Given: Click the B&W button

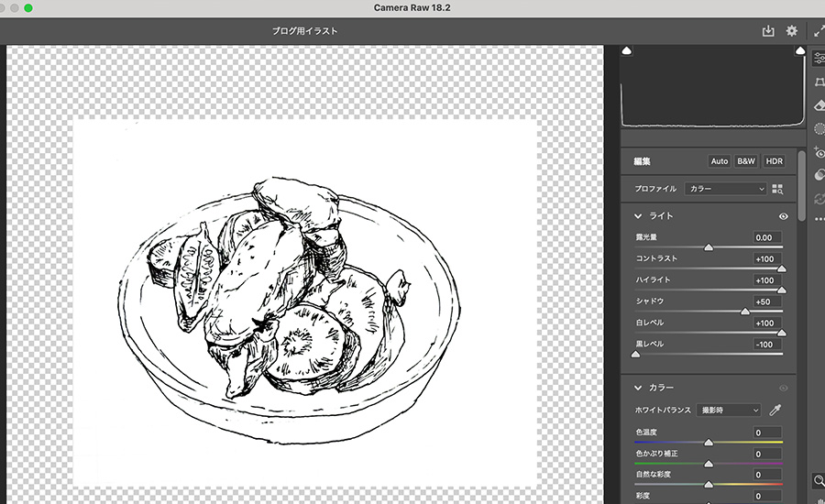Looking at the screenshot, I should pyautogui.click(x=746, y=161).
